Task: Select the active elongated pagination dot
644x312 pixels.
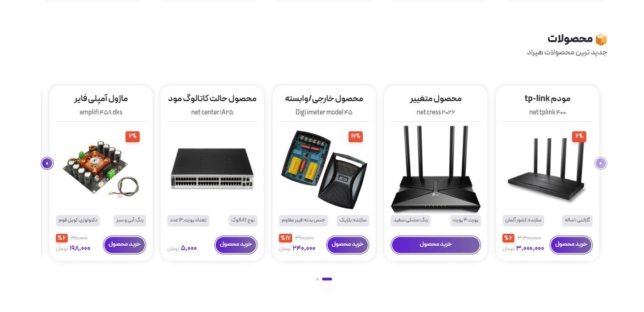Action: tap(327, 279)
